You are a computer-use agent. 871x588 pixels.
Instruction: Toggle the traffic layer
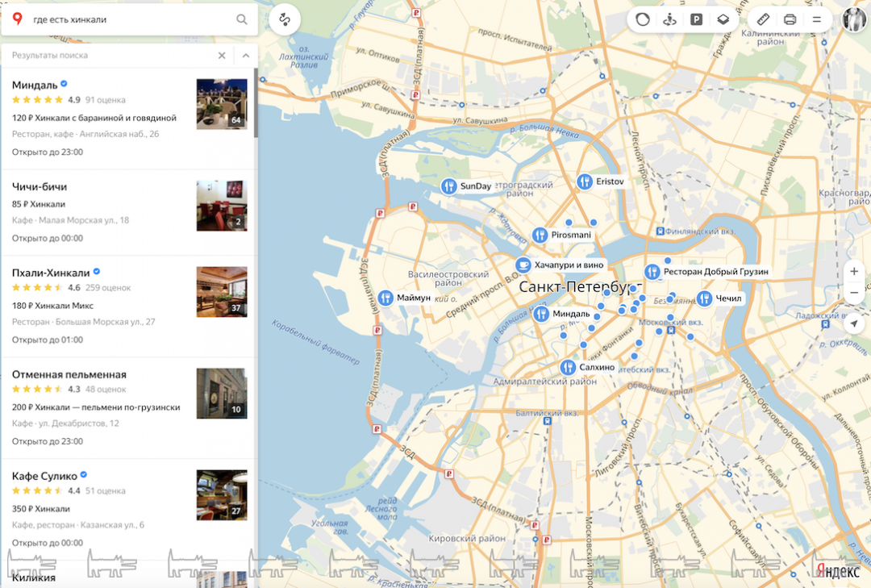[x=643, y=19]
